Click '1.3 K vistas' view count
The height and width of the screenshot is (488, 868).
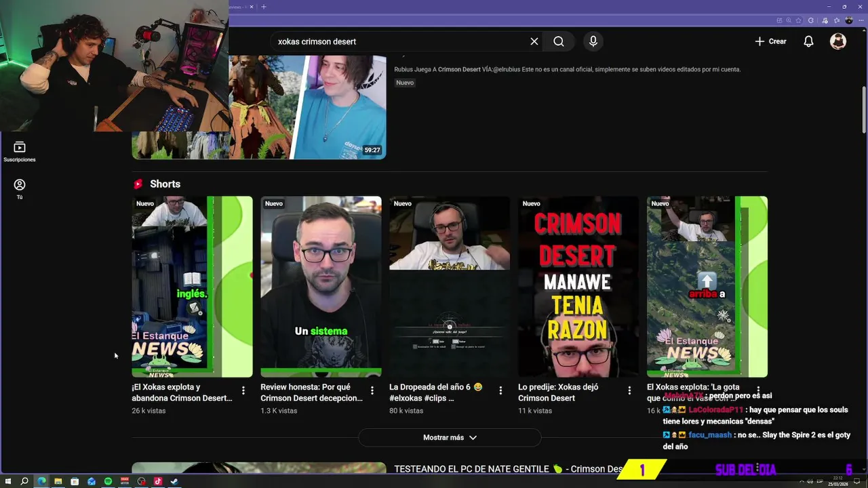tap(279, 411)
